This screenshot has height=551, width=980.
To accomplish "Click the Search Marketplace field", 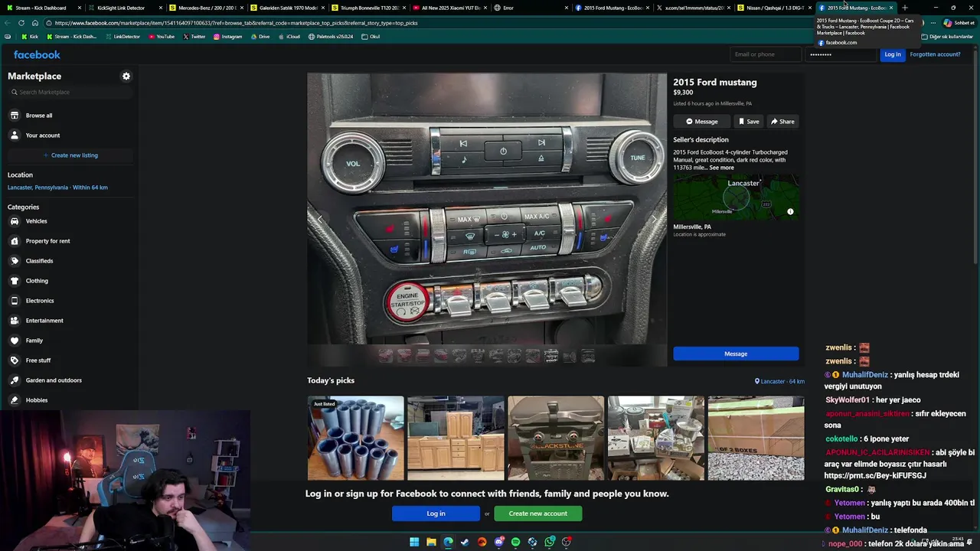I will coord(70,92).
